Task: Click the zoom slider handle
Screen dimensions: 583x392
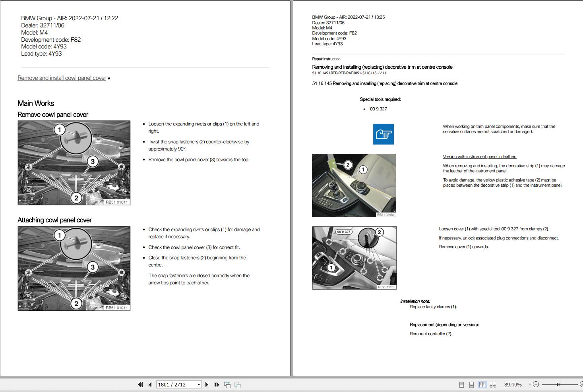Action: pos(558,384)
